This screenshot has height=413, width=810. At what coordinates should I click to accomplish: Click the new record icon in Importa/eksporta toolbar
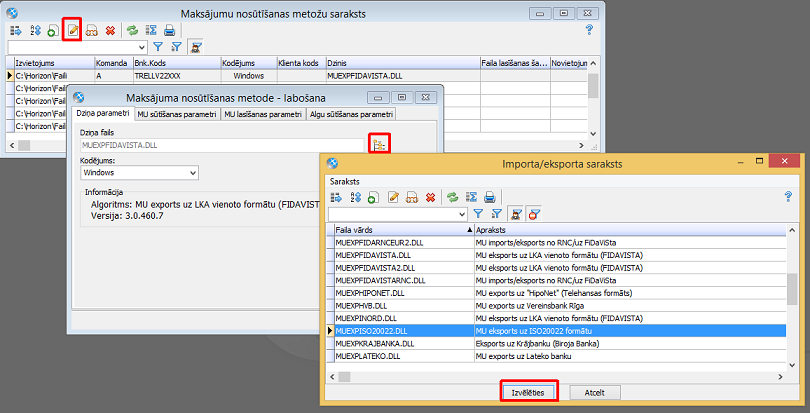(x=373, y=197)
